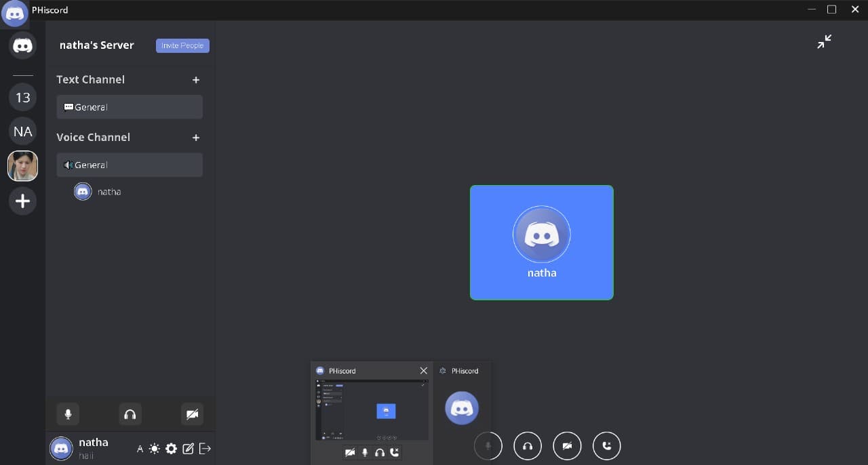Hang up with the round end-call button
Viewport: 868px width, 465px height.
(606, 446)
